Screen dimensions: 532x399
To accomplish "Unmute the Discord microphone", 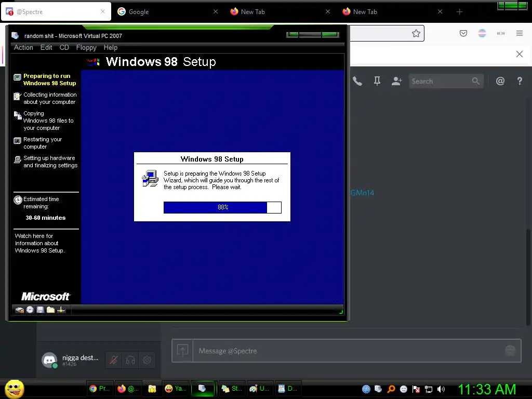I will coord(114,360).
